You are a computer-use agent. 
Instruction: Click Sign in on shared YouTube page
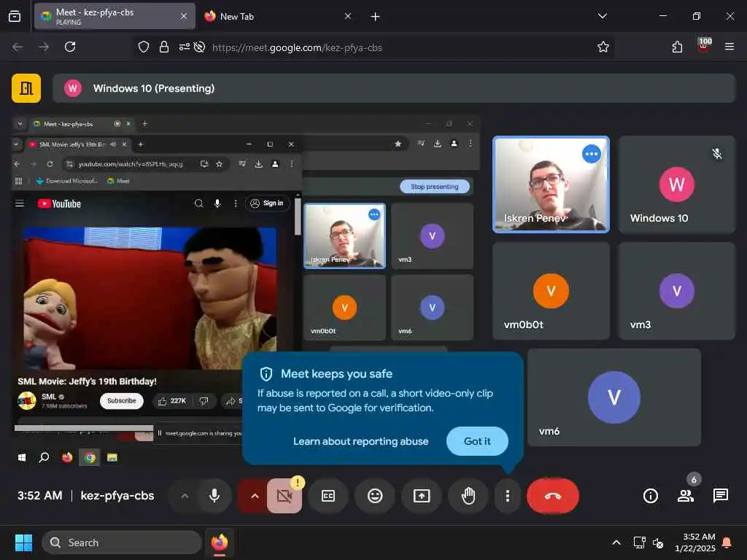pos(267,203)
